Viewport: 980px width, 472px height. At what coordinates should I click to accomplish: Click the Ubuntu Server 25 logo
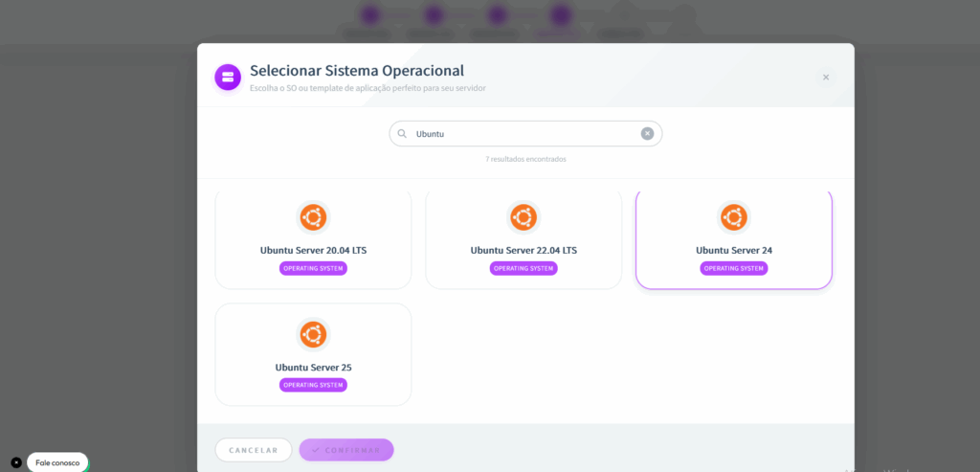[x=313, y=334]
